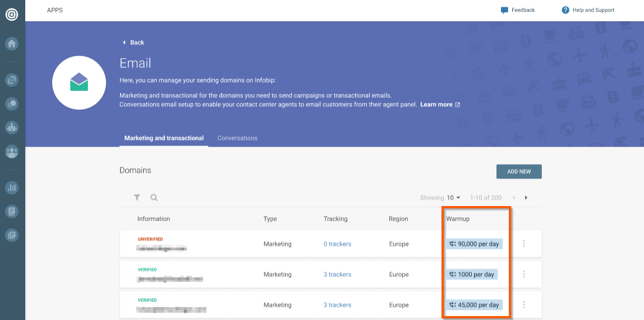This screenshot has height=320, width=644.
Task: Click the search magnifier icon above the domains table
Action: pyautogui.click(x=154, y=198)
